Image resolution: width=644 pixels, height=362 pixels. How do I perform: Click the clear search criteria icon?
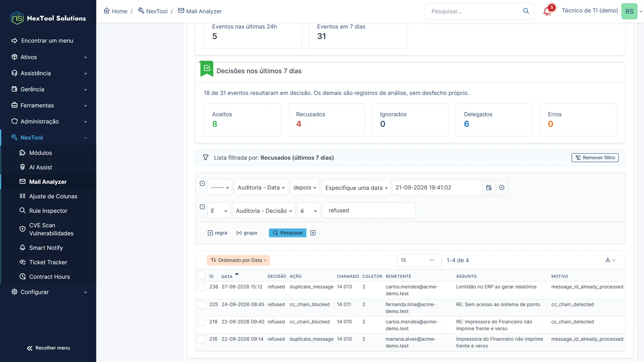pyautogui.click(x=313, y=233)
